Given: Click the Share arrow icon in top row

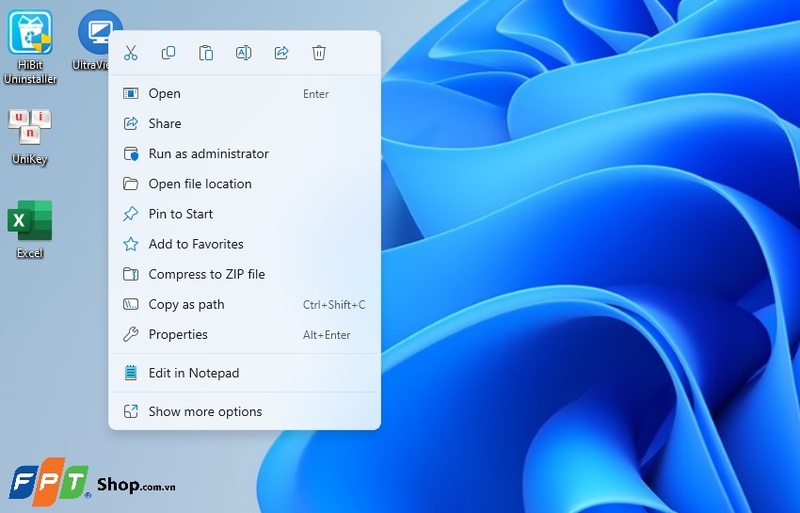Looking at the screenshot, I should pyautogui.click(x=281, y=53).
